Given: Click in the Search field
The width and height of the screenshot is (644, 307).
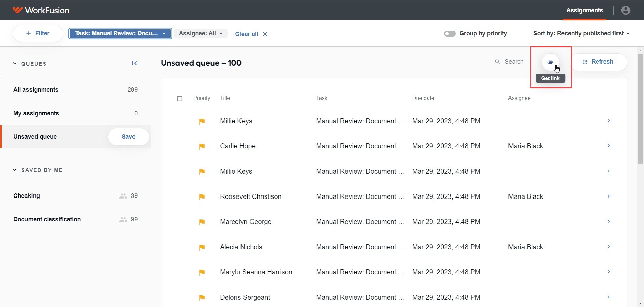Looking at the screenshot, I should click(514, 62).
